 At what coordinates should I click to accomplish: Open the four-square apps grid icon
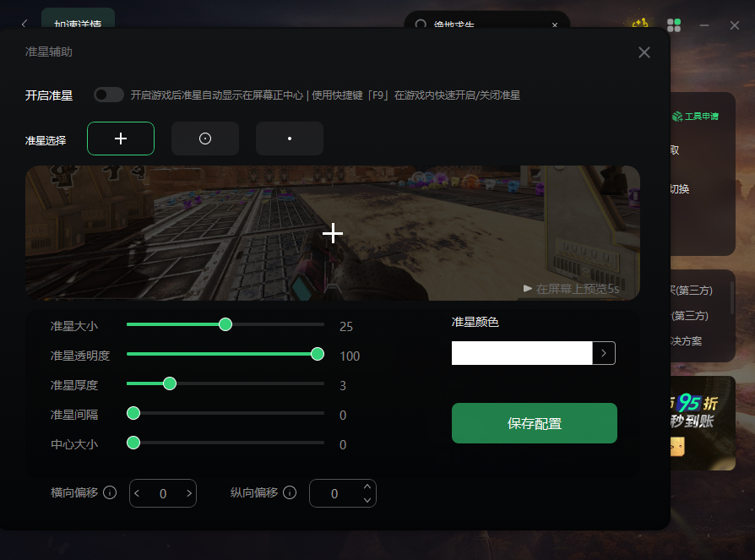[673, 25]
